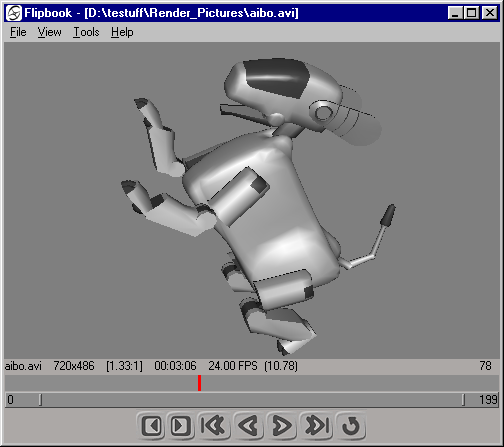Step back one frame button
This screenshot has height=447, width=504.
152,425
